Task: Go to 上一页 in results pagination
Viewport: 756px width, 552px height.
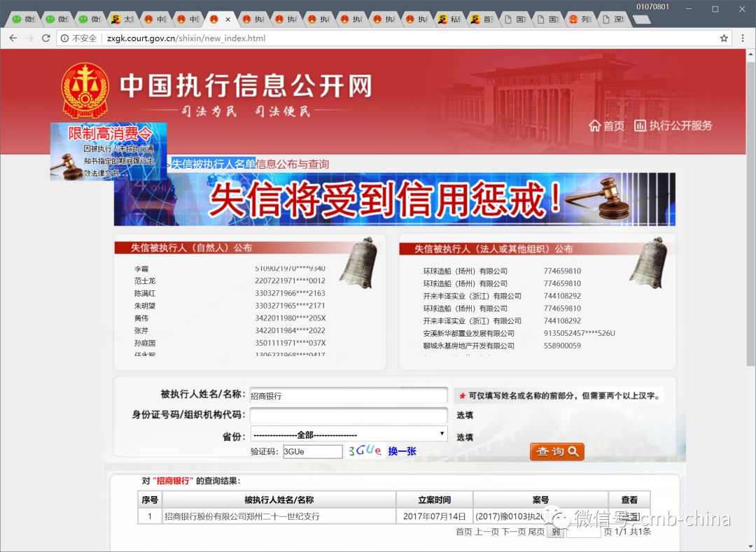Action: pos(486,531)
